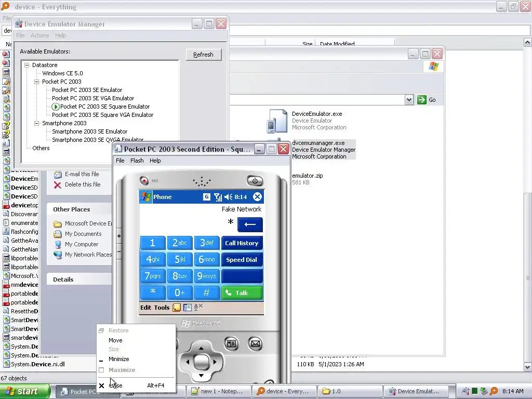Image resolution: width=532 pixels, height=399 pixels.
Task: Click the Move context menu entry
Action: click(x=115, y=340)
